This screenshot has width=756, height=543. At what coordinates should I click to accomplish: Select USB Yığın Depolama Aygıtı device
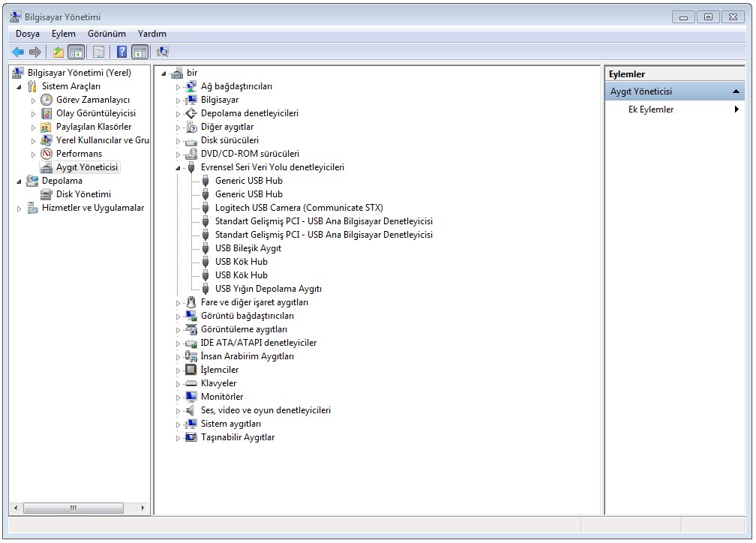tap(268, 289)
